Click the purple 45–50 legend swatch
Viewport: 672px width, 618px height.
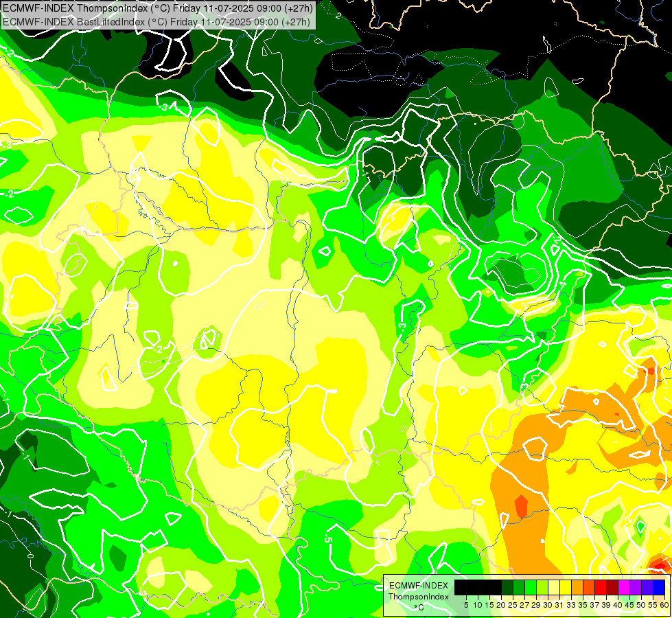coord(636,588)
